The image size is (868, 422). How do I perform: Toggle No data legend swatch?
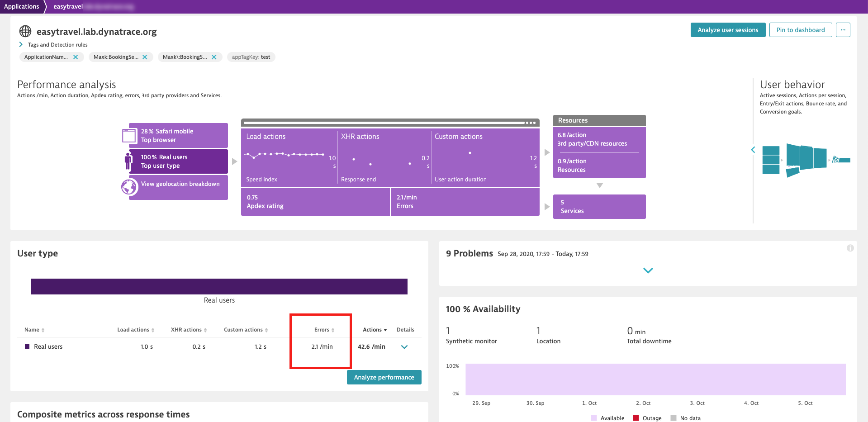pos(674,418)
